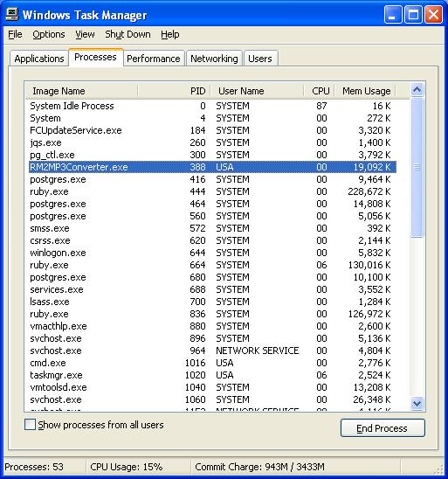Click the scrollbar down arrow
Viewport: 448px width, 479px height.
pyautogui.click(x=417, y=404)
